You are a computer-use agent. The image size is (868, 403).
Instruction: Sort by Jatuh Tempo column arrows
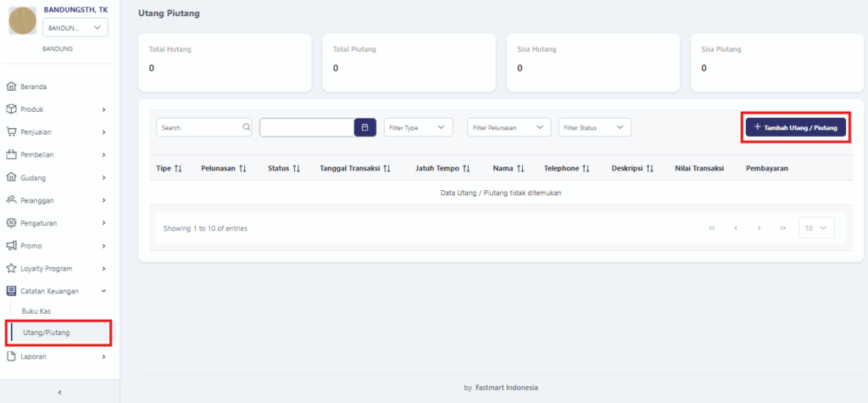466,169
